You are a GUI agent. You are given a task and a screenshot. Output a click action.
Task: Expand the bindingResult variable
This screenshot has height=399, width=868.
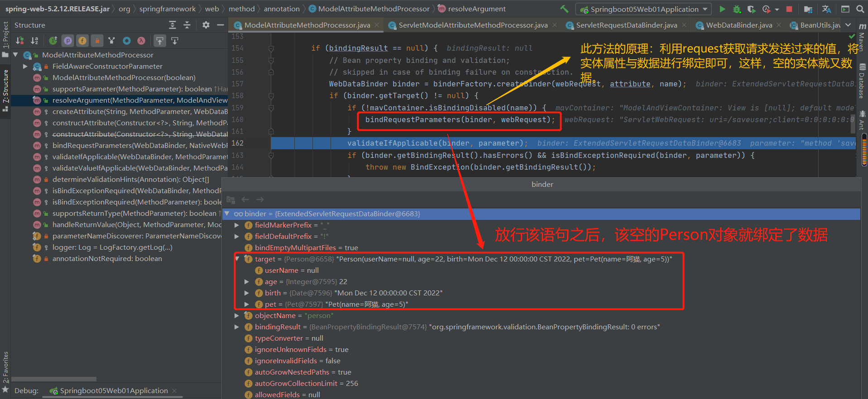(x=236, y=327)
